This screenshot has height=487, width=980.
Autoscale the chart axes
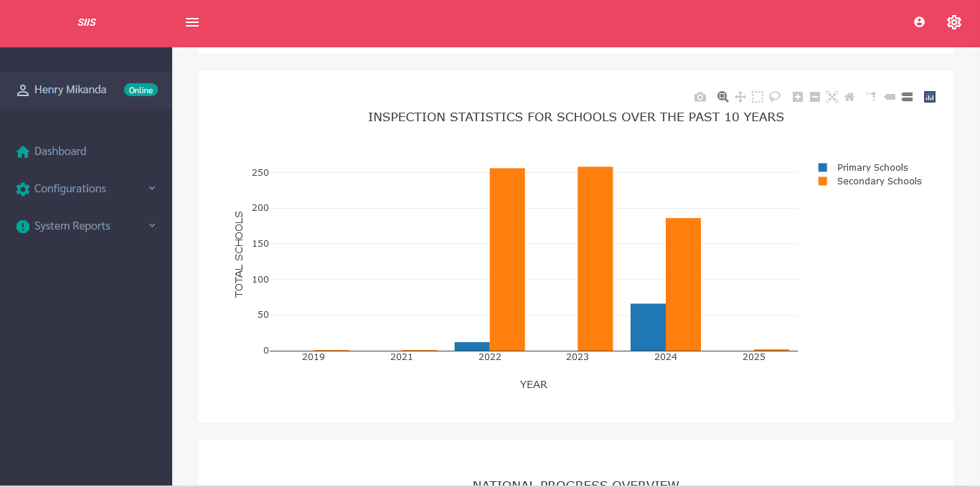tap(832, 97)
